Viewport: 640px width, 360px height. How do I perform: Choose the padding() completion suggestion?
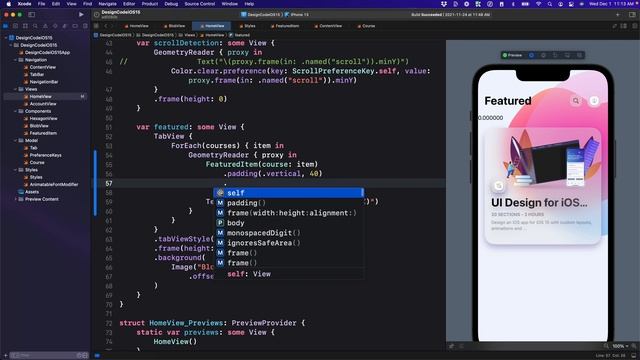pos(289,203)
